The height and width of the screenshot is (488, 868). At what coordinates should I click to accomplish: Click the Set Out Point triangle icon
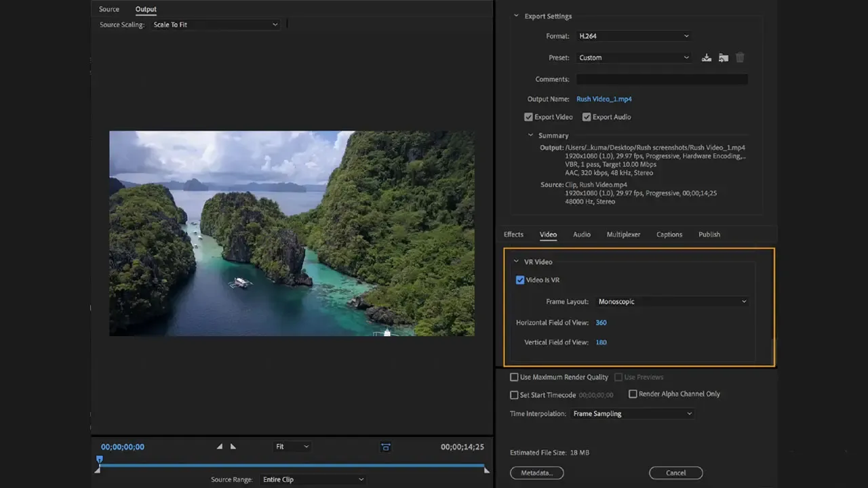tap(233, 447)
